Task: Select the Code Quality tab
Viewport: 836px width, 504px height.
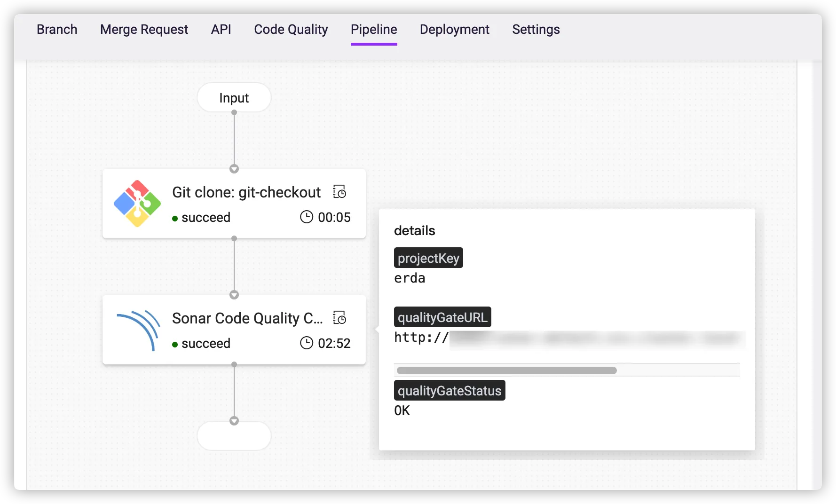Action: pyautogui.click(x=291, y=30)
